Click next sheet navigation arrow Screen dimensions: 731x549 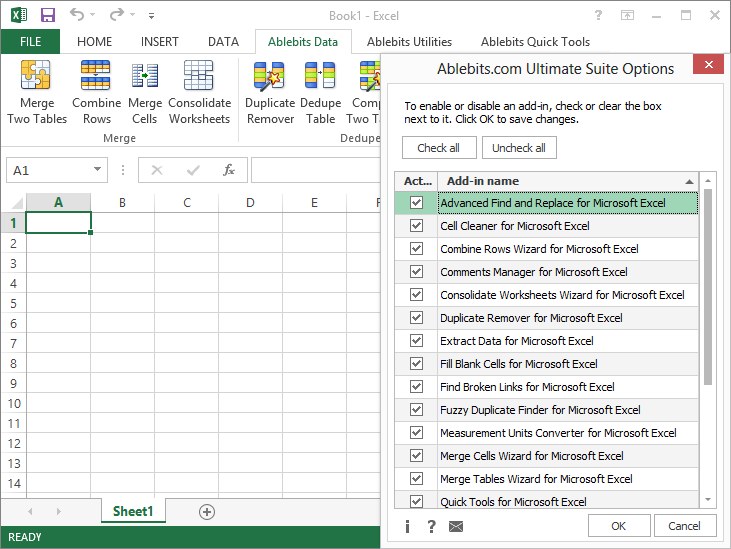point(58,512)
